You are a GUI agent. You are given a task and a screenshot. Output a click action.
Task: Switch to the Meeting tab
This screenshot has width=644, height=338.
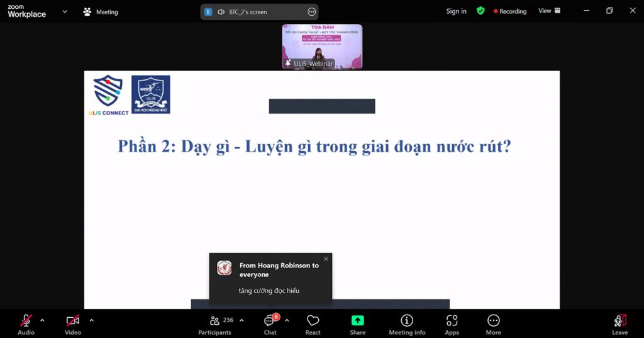100,12
